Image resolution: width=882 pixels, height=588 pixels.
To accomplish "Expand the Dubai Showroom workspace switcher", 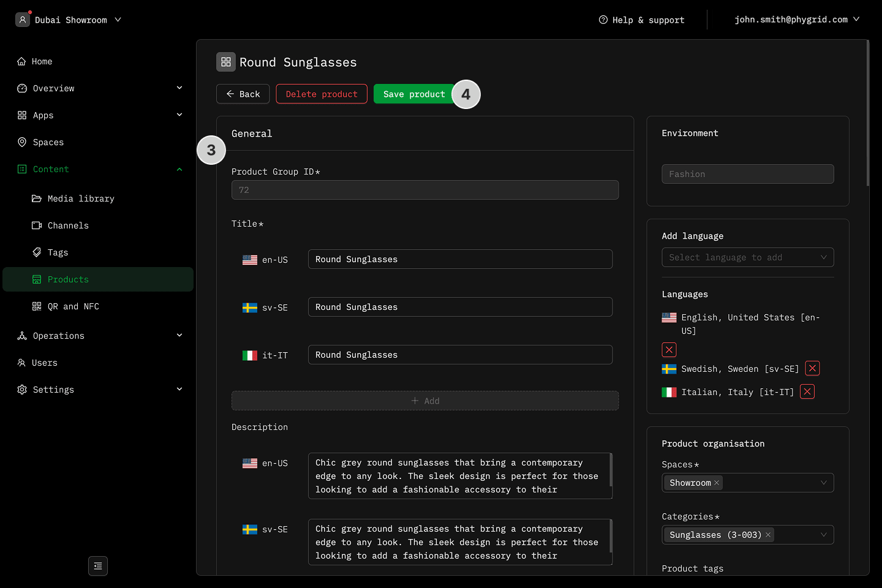I will [x=69, y=20].
